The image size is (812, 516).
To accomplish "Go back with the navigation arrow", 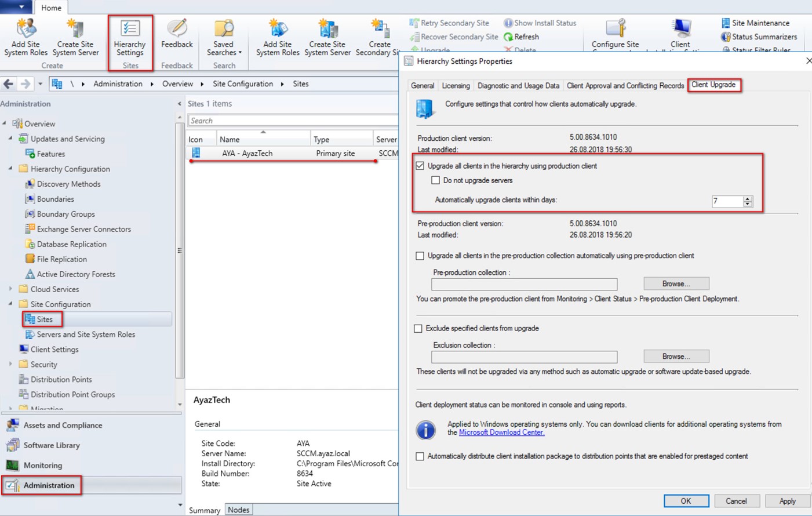I will point(9,84).
